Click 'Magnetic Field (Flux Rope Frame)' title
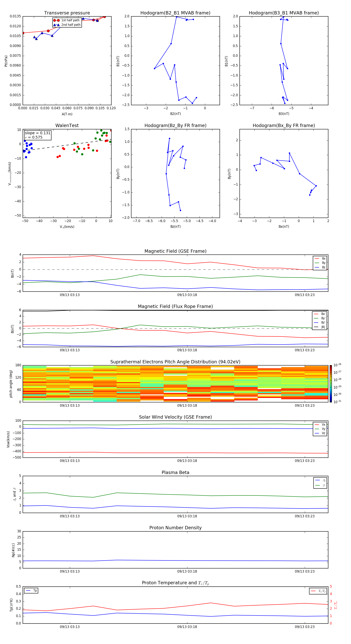Viewport: 351px width, 644px height. 175,307
